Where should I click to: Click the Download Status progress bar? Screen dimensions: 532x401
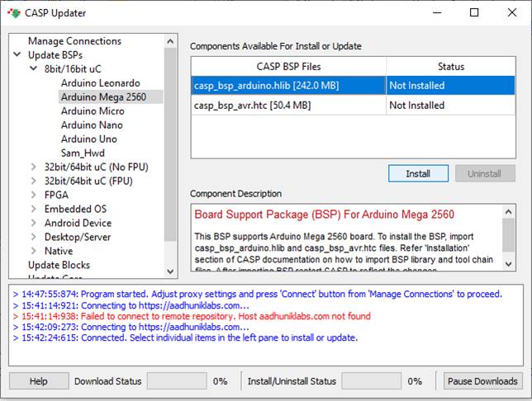178,381
